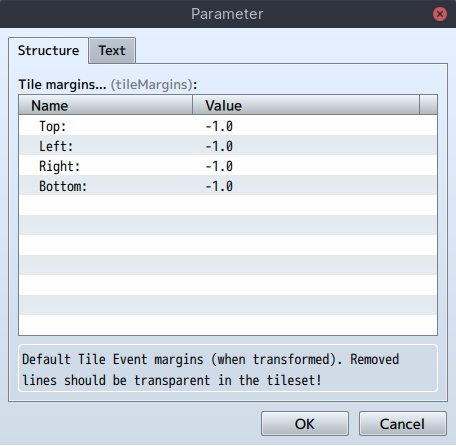Click the first empty row below Bottom

228,205
